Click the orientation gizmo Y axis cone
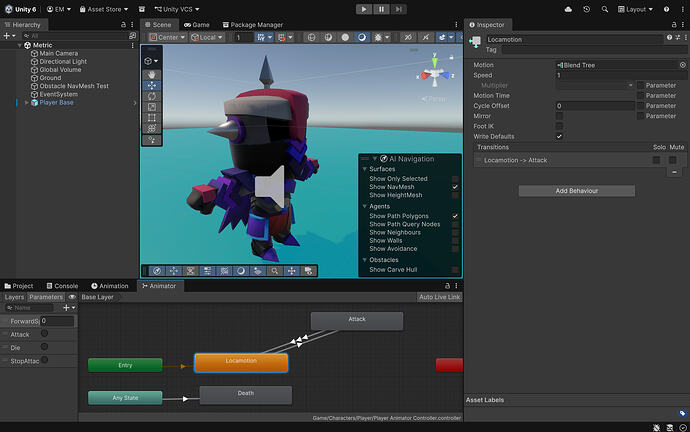Screen dimensions: 690x432 [435, 62]
